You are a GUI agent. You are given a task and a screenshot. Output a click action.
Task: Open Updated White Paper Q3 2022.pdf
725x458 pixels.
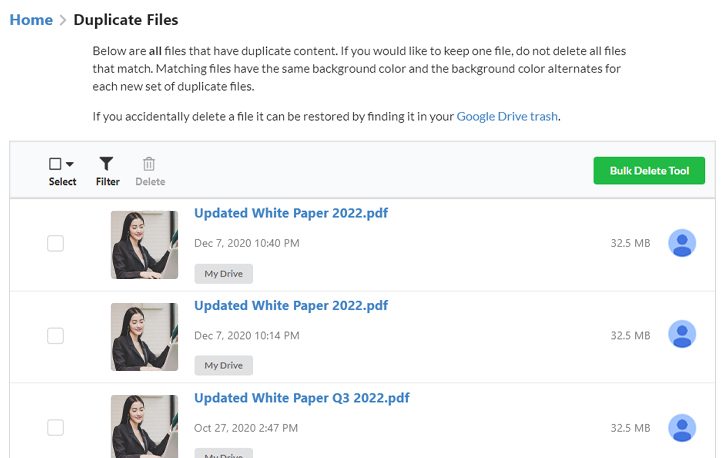(301, 398)
